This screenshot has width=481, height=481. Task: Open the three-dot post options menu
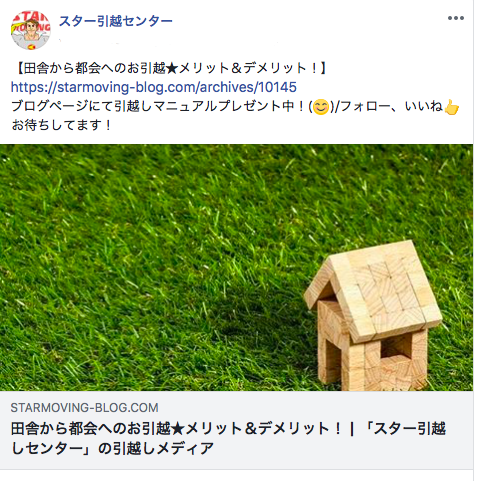point(455,18)
